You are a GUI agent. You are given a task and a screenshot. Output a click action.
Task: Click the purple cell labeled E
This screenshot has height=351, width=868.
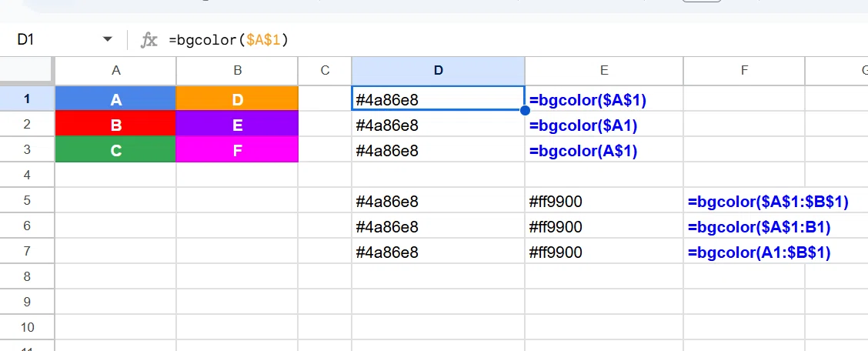pos(238,124)
